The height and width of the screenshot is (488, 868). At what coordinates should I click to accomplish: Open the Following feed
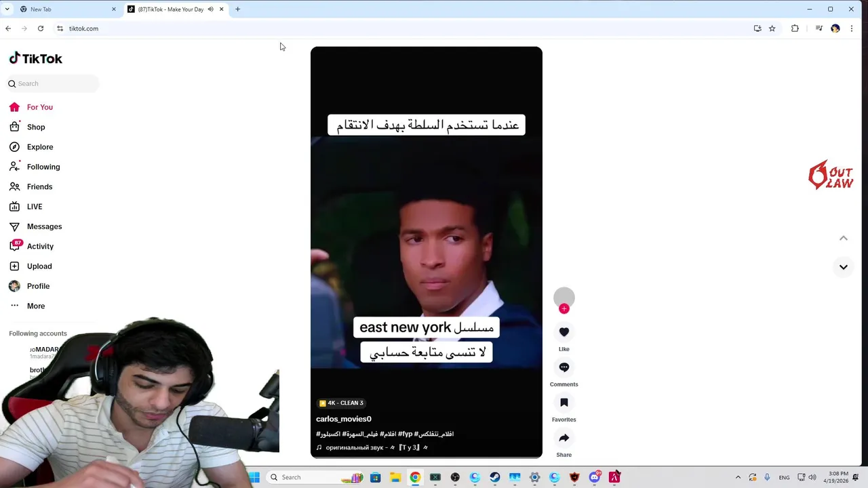(x=43, y=167)
